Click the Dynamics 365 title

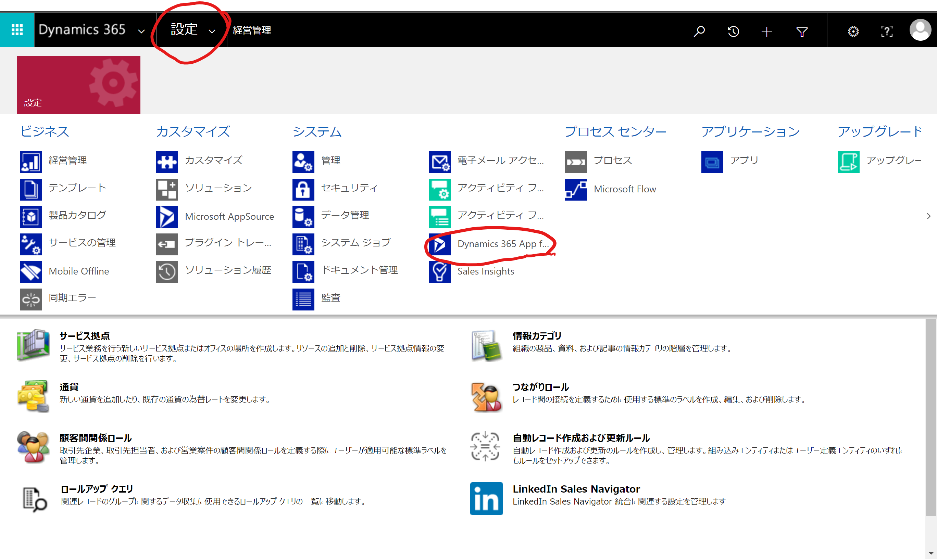point(82,29)
